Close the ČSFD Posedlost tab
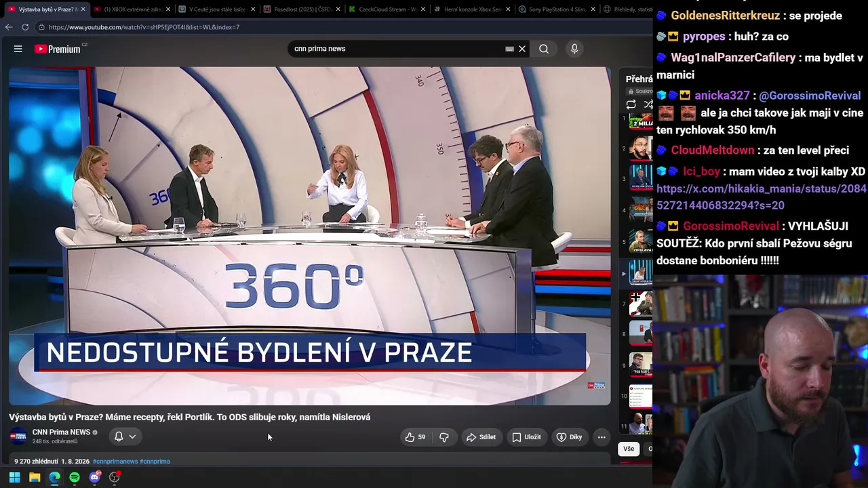Image resolution: width=868 pixels, height=488 pixels. point(338,9)
